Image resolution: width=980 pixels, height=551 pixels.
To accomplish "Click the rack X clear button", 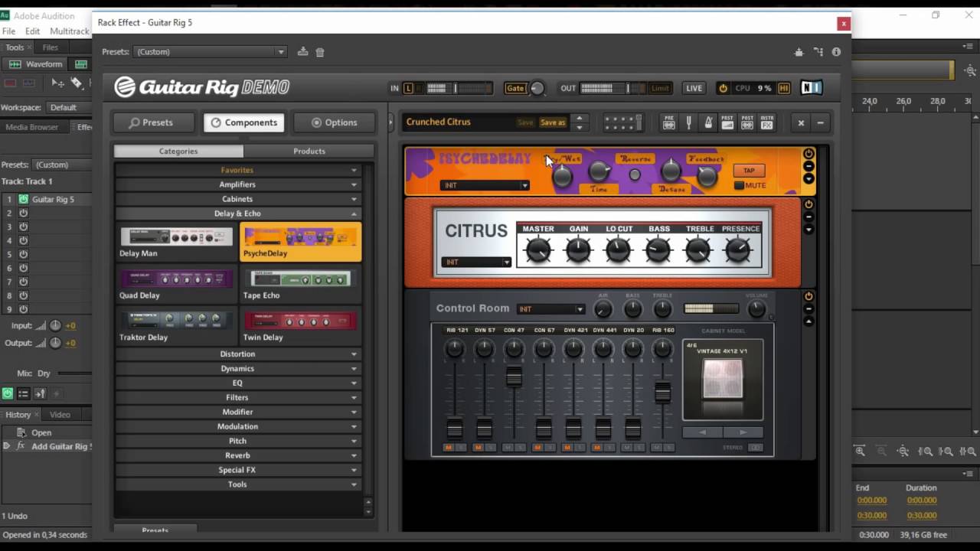I will [x=801, y=122].
